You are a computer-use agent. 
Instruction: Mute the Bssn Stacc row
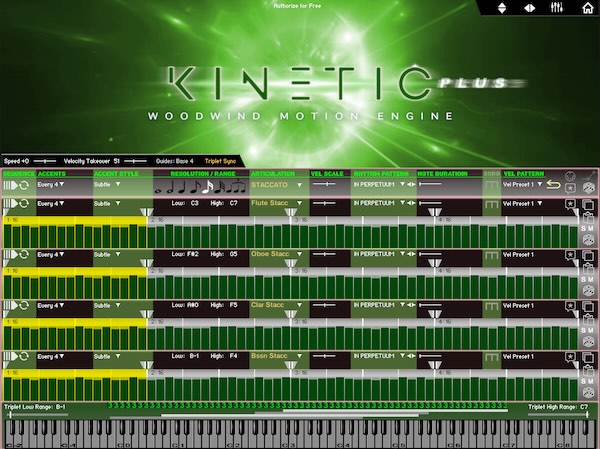pos(591,381)
